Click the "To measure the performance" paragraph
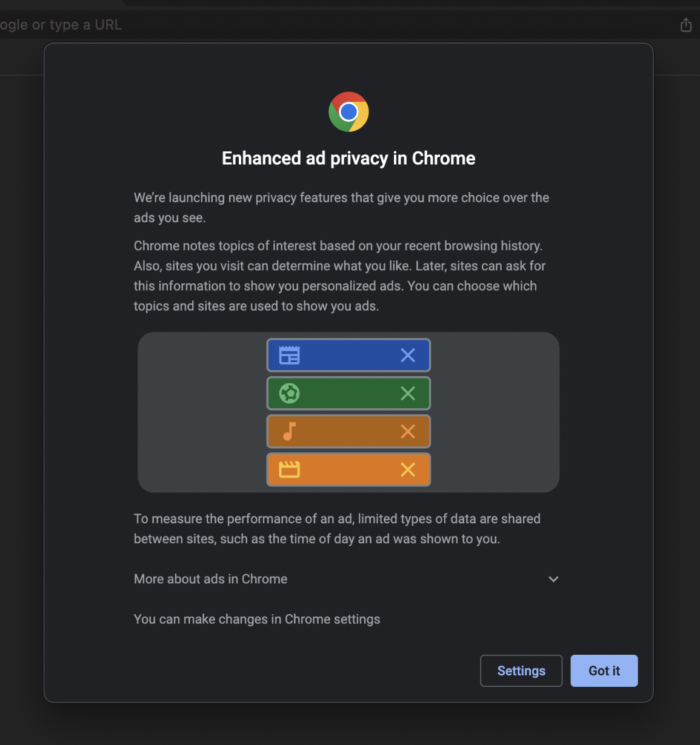The width and height of the screenshot is (700, 745). click(337, 528)
